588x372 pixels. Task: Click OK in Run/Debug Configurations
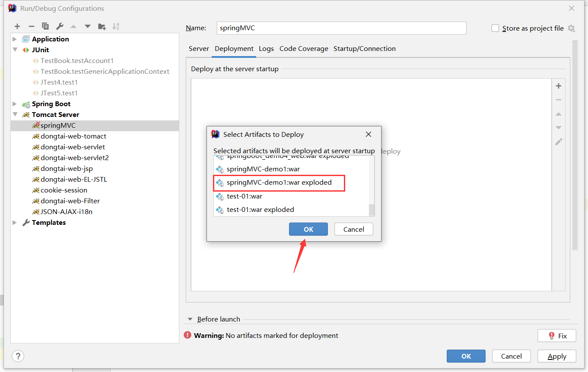point(466,356)
